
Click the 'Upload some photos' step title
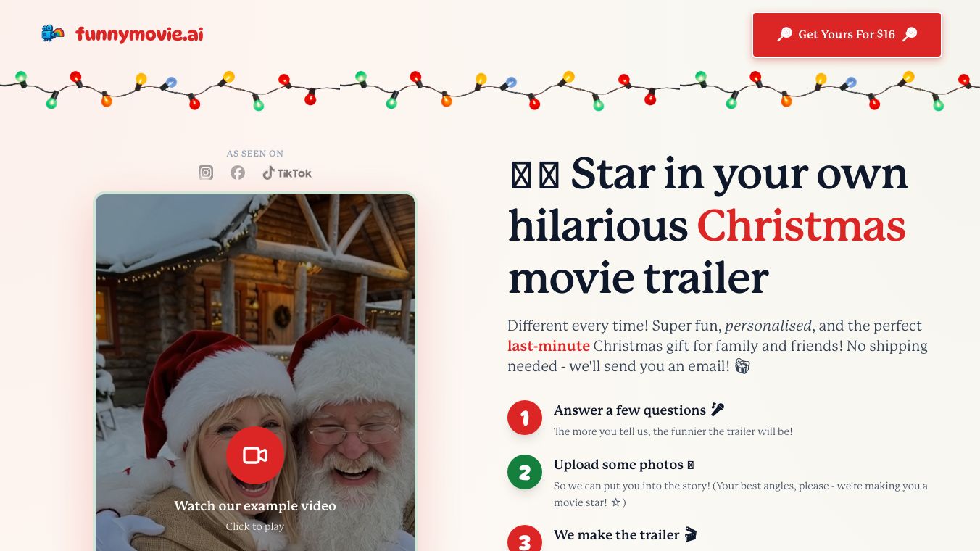[x=618, y=465]
